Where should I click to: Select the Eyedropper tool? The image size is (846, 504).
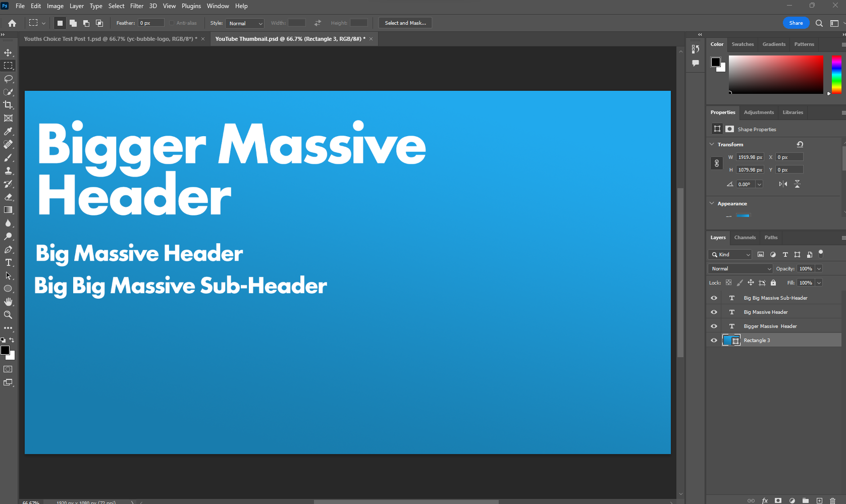point(8,132)
